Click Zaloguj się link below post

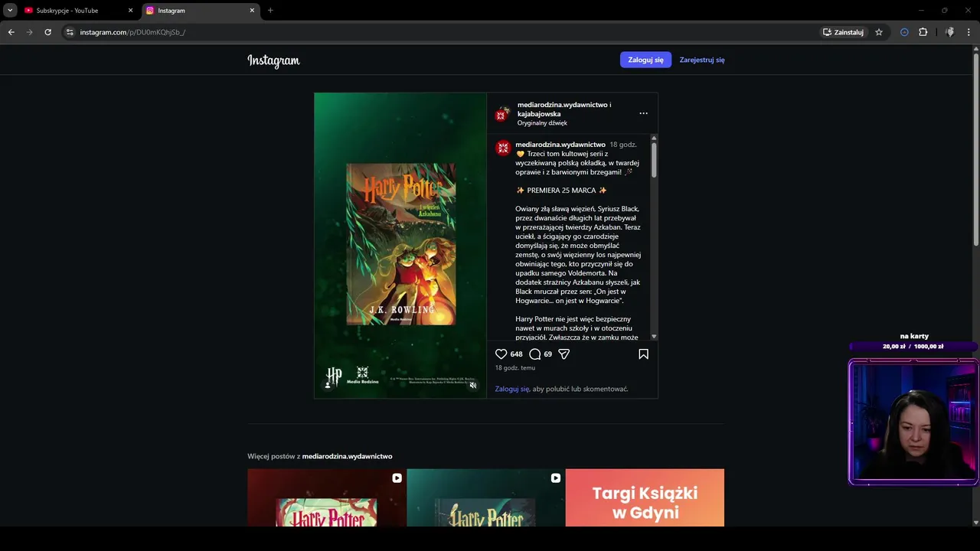click(x=512, y=389)
